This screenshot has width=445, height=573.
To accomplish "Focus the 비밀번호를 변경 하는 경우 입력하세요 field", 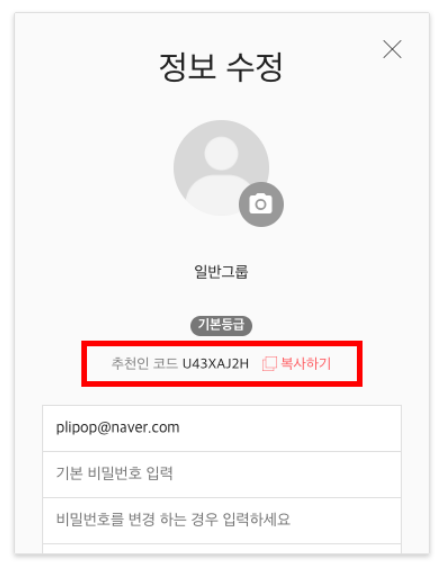I will pos(222,520).
